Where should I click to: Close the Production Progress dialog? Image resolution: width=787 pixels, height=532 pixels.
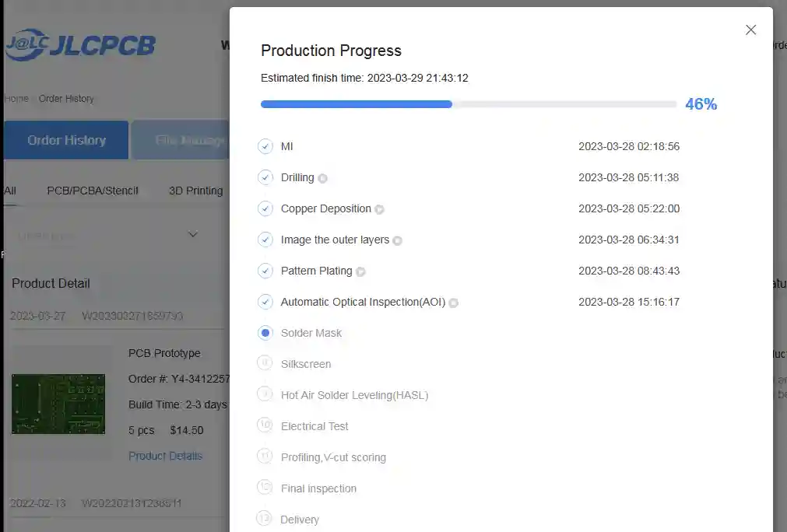tap(750, 30)
